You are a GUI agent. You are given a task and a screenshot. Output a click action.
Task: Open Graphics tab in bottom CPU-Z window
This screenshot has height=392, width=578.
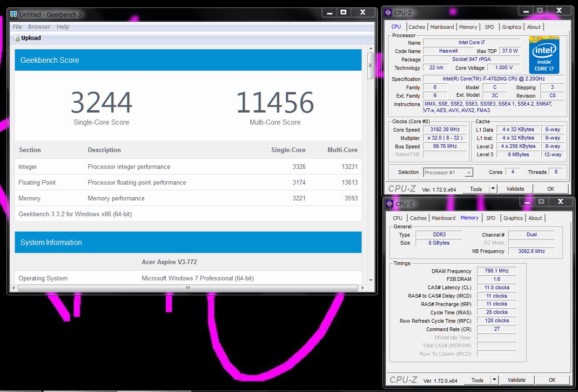click(513, 218)
